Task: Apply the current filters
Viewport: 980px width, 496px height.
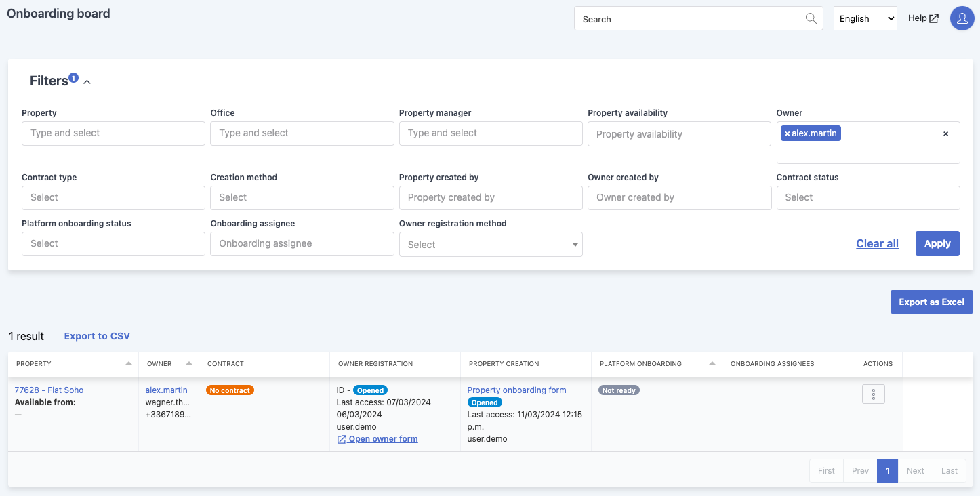Action: pos(937,243)
